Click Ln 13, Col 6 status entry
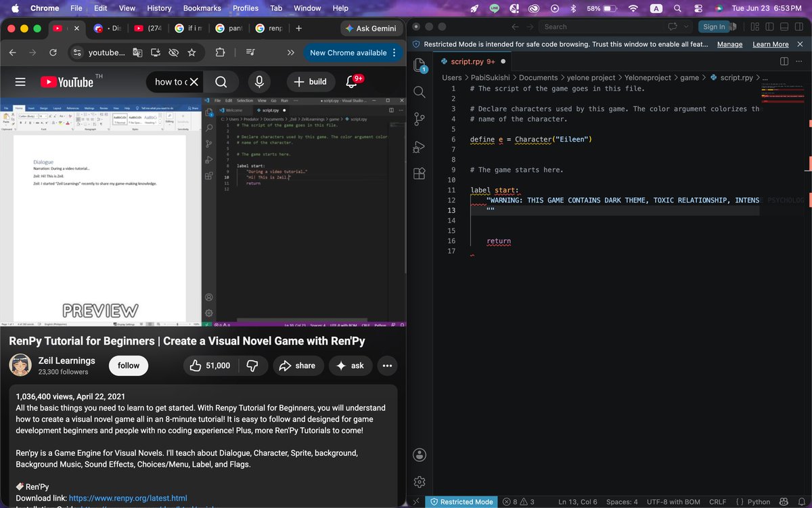This screenshot has height=508, width=812. pyautogui.click(x=577, y=502)
